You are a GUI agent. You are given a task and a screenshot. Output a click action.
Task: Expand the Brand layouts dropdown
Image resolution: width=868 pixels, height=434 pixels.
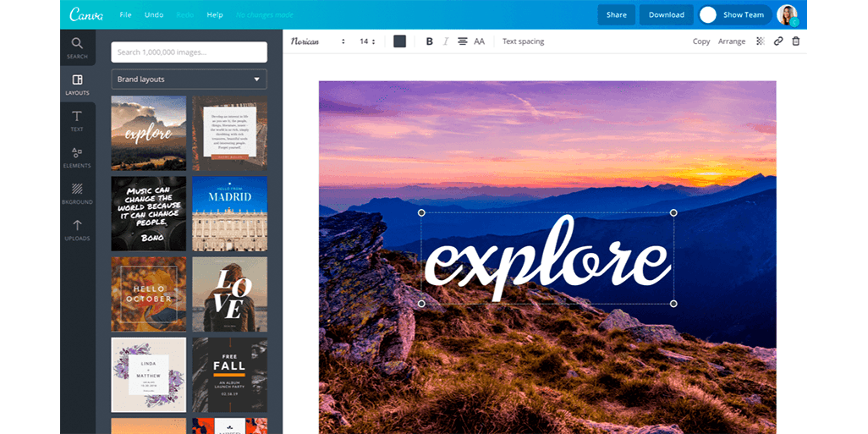point(189,80)
